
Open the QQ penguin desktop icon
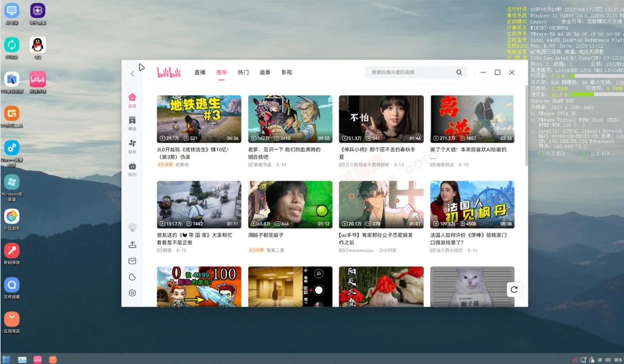[x=38, y=45]
